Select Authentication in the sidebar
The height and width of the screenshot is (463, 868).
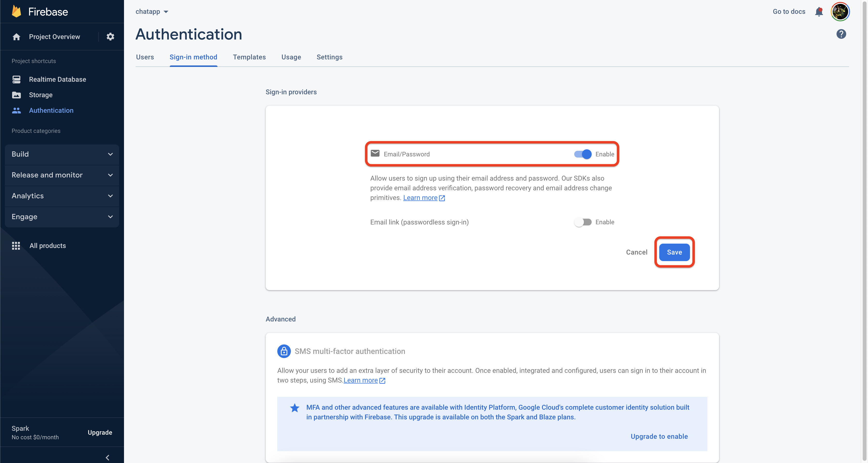pyautogui.click(x=51, y=110)
